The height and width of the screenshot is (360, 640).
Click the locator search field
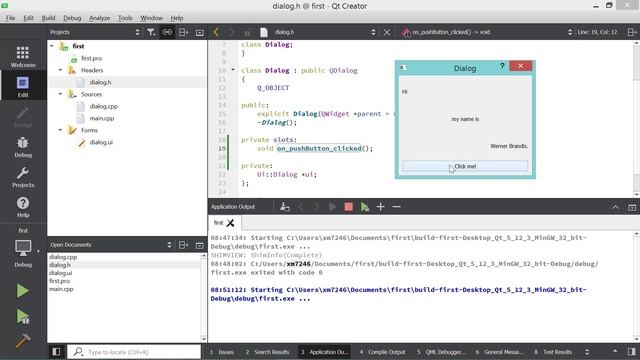pos(134,352)
